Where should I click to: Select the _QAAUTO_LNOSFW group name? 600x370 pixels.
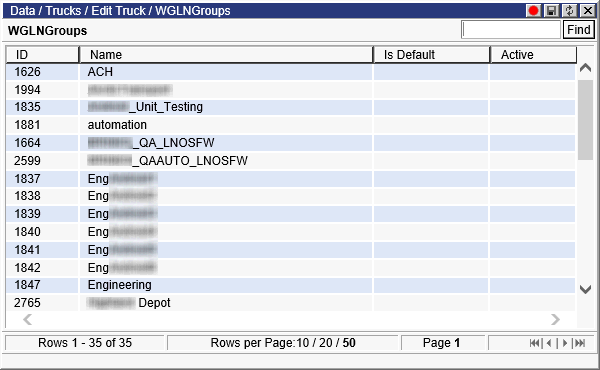pos(168,161)
